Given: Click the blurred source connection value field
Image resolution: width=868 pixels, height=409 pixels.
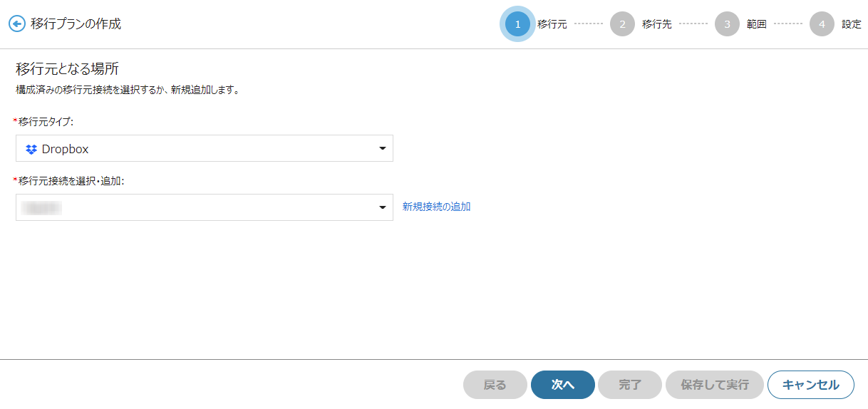Looking at the screenshot, I should pyautogui.click(x=205, y=207).
